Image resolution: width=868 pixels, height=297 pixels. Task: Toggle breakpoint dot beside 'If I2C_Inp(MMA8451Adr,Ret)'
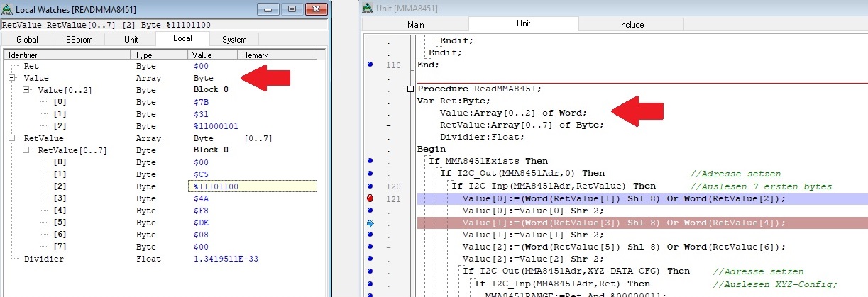pyautogui.click(x=370, y=283)
